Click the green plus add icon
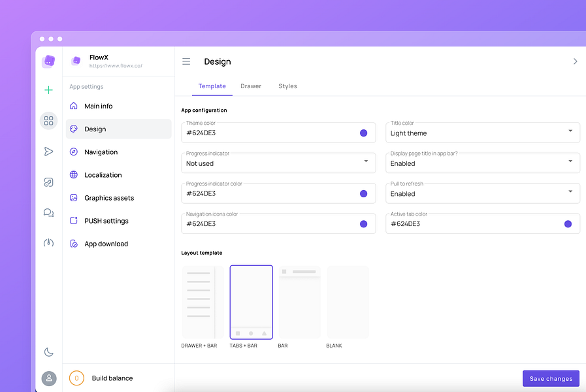 click(x=48, y=90)
